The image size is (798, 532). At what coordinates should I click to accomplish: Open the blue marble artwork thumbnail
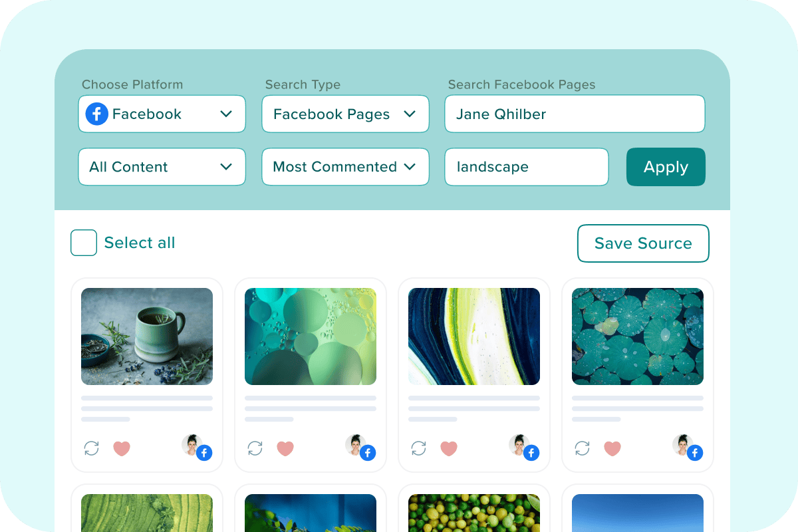click(474, 336)
